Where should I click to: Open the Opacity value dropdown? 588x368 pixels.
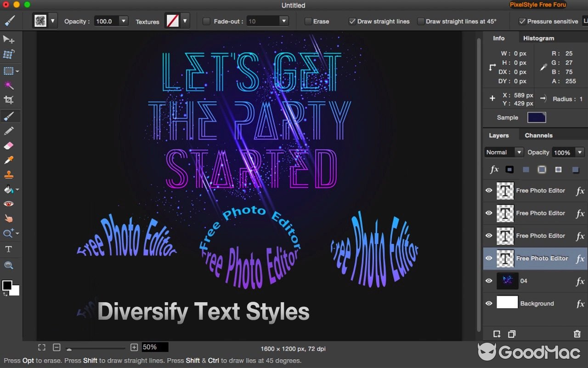(123, 21)
